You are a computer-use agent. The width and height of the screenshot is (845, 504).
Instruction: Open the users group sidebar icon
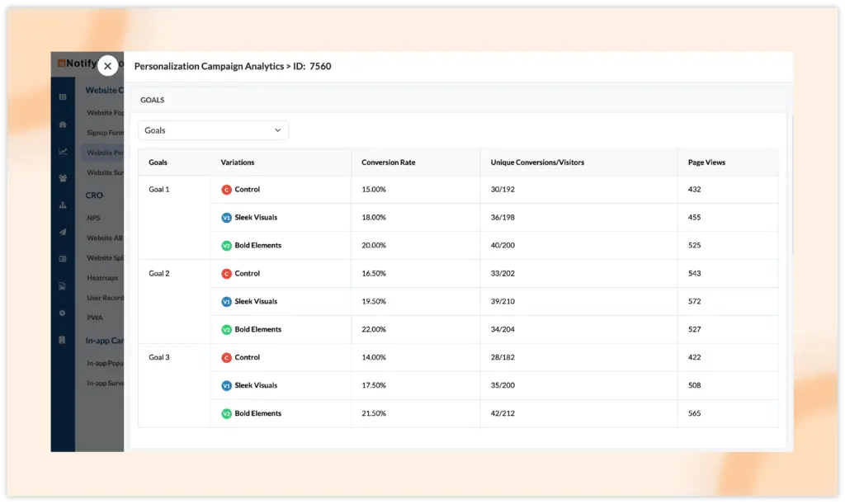(63, 178)
